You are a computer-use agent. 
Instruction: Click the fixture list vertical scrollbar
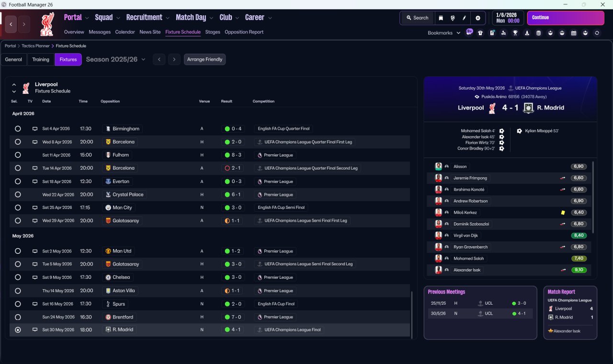[412, 315]
